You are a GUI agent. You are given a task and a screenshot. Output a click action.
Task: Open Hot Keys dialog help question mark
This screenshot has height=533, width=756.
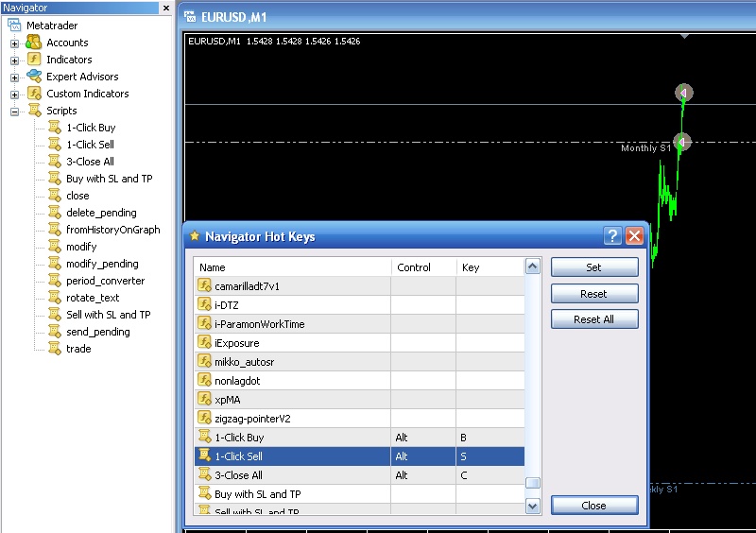tap(612, 236)
